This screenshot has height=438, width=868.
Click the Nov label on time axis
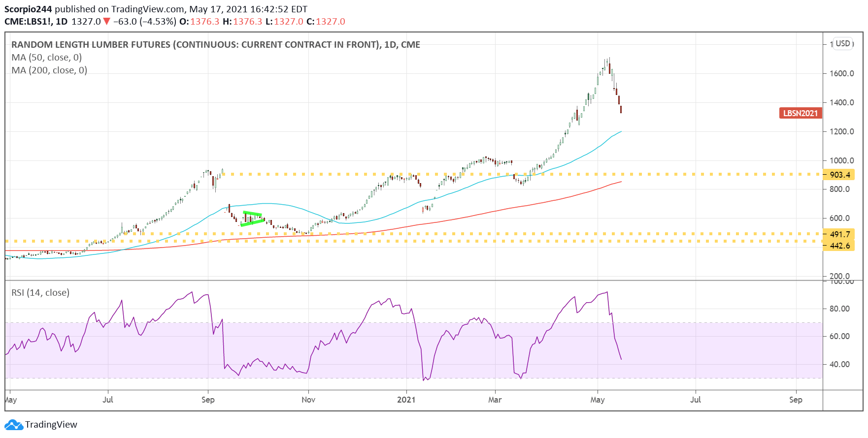pos(308,400)
